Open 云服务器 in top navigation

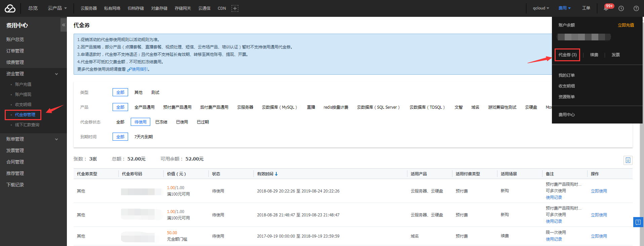point(89,8)
